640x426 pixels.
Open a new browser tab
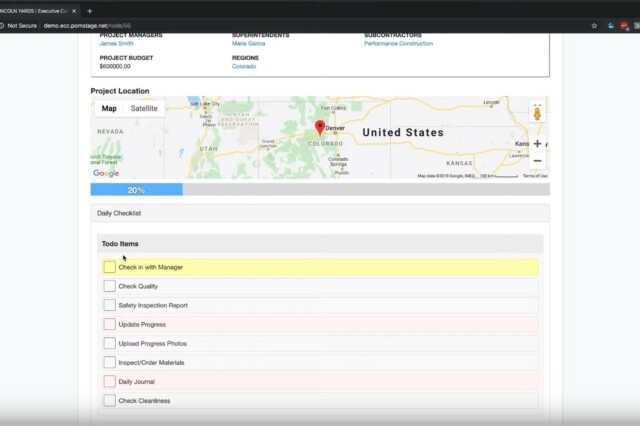(x=89, y=10)
